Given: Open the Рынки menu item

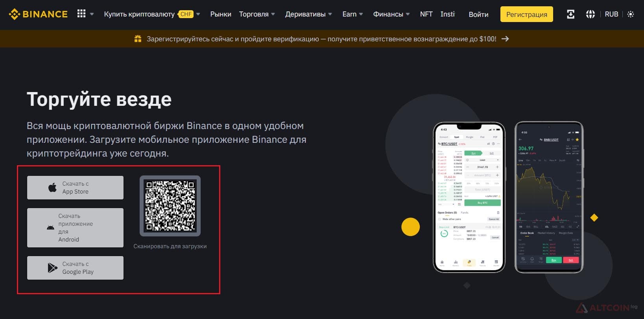Looking at the screenshot, I should click(x=221, y=14).
